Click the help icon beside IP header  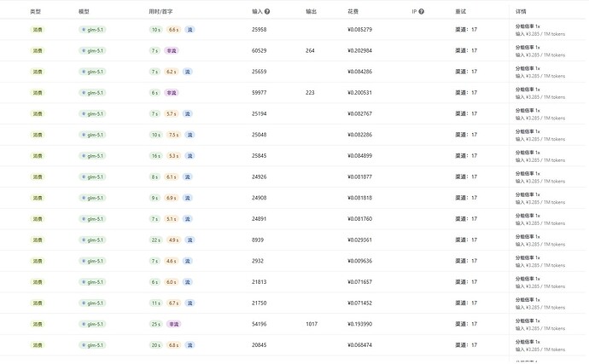[422, 12]
